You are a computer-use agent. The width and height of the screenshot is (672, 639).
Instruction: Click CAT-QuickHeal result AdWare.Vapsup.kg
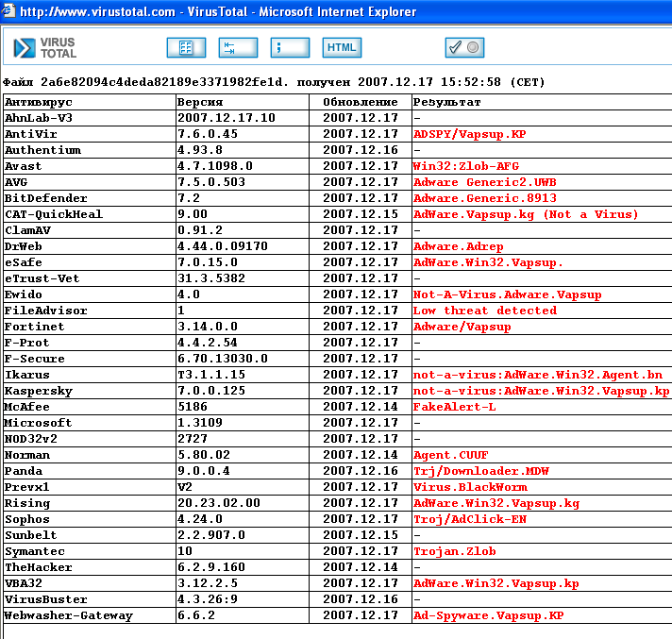tap(474, 214)
